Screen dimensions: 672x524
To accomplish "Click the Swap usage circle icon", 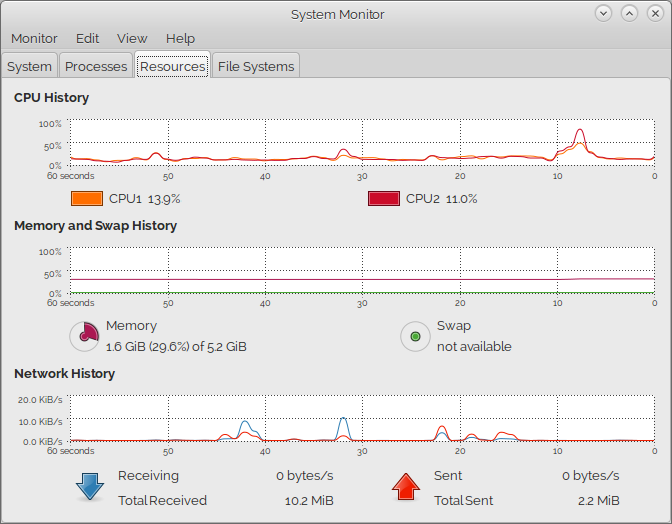I will pos(415,336).
